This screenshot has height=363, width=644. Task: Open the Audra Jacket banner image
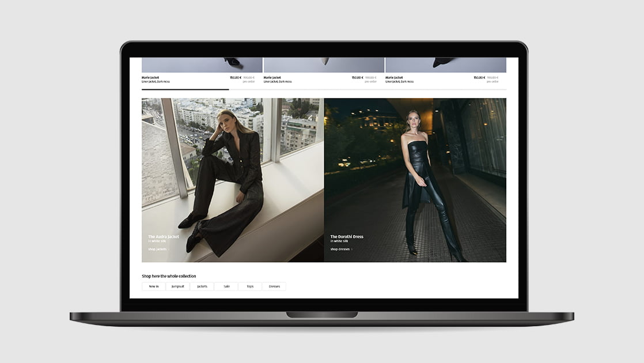233,173
